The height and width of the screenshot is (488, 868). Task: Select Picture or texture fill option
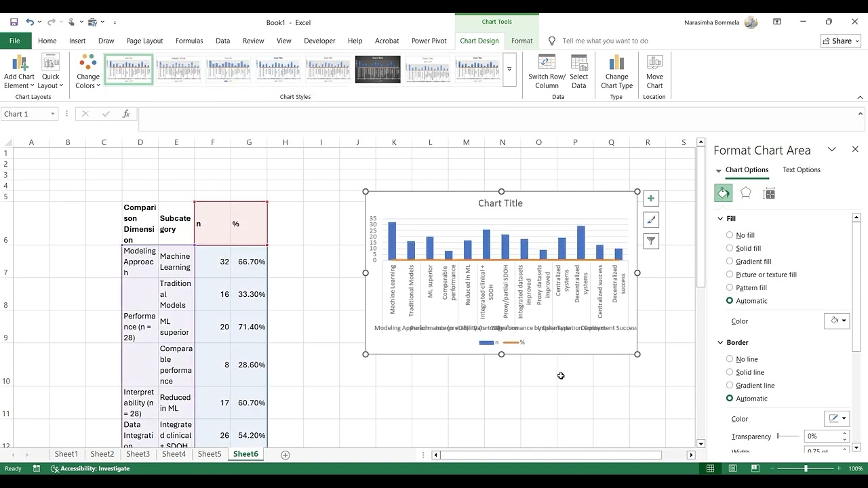pyautogui.click(x=730, y=274)
